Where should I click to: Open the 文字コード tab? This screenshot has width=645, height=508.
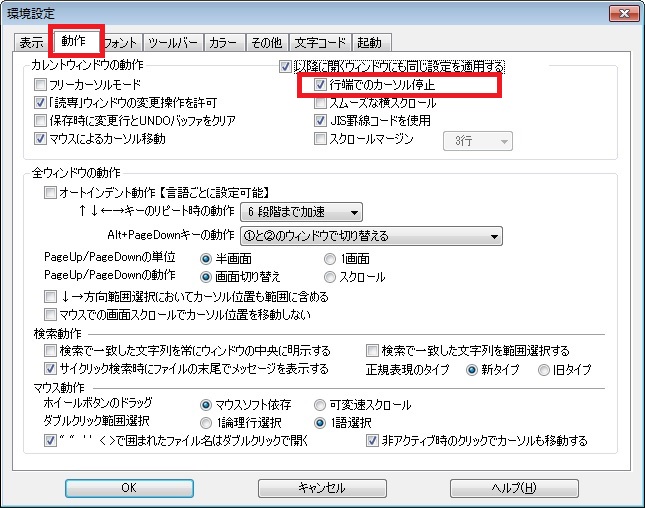[320, 43]
